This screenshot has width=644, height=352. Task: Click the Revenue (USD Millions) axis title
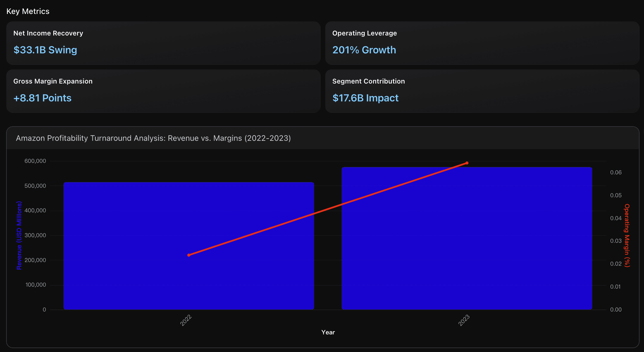point(19,236)
